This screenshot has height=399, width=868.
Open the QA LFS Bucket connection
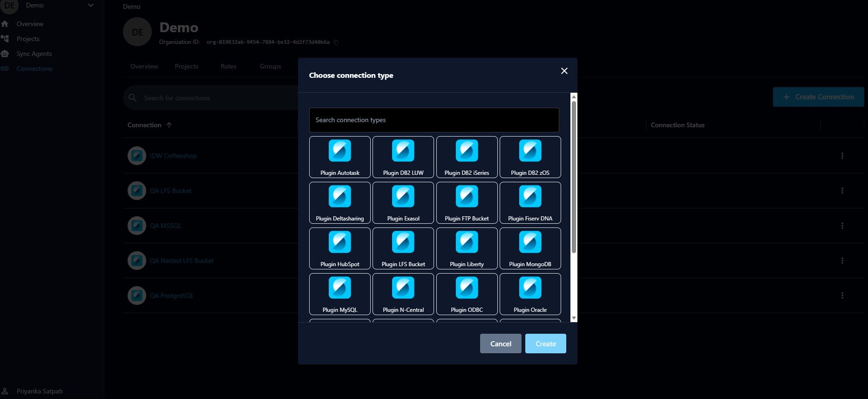[x=170, y=191]
